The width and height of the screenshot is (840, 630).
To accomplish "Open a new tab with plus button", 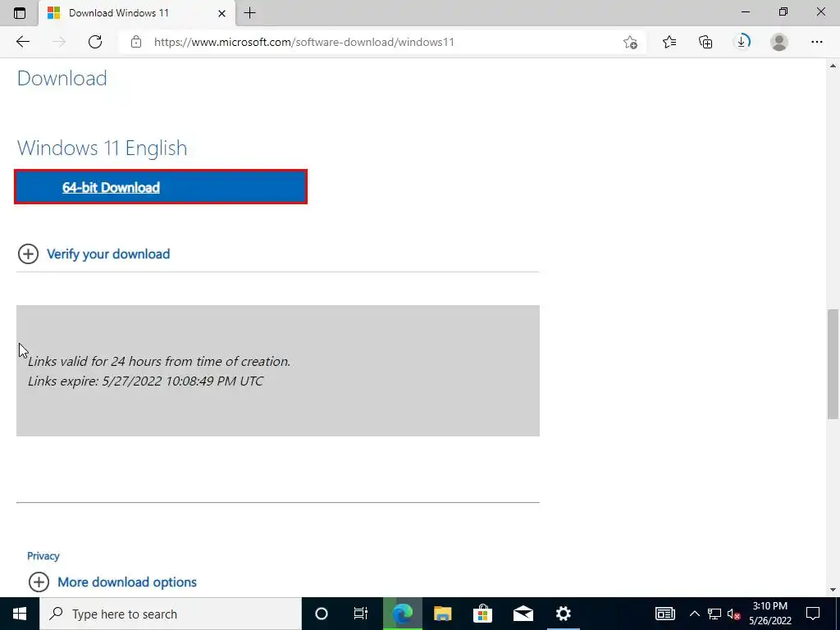I will click(x=249, y=13).
